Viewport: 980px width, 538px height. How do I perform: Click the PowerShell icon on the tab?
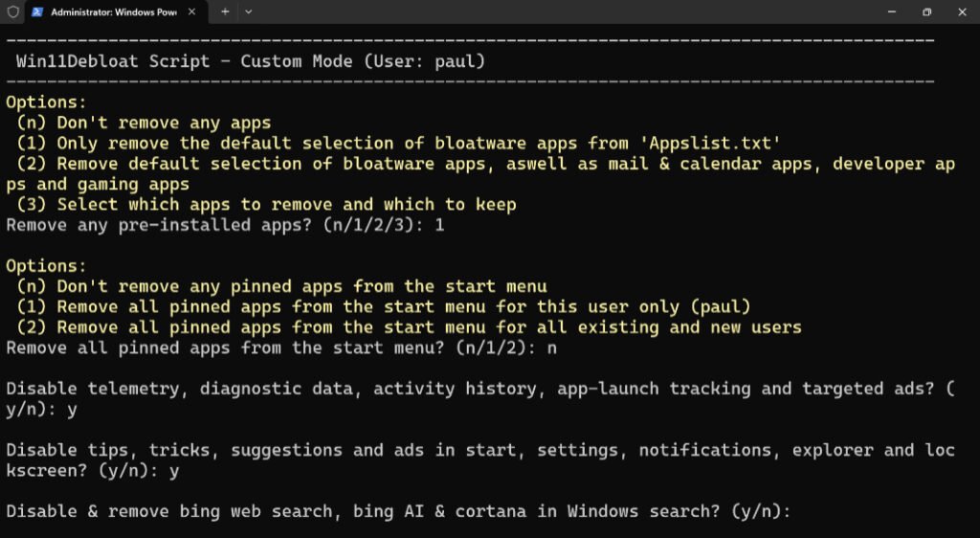tap(36, 11)
